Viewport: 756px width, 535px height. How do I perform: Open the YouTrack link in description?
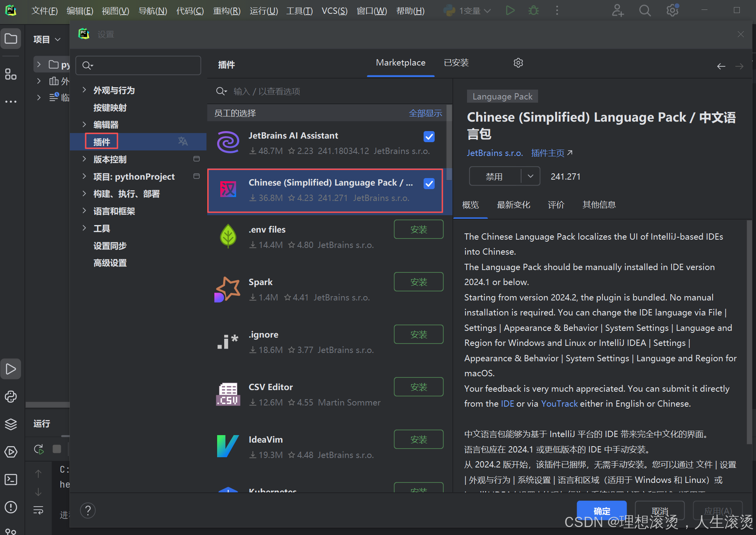[559, 404]
